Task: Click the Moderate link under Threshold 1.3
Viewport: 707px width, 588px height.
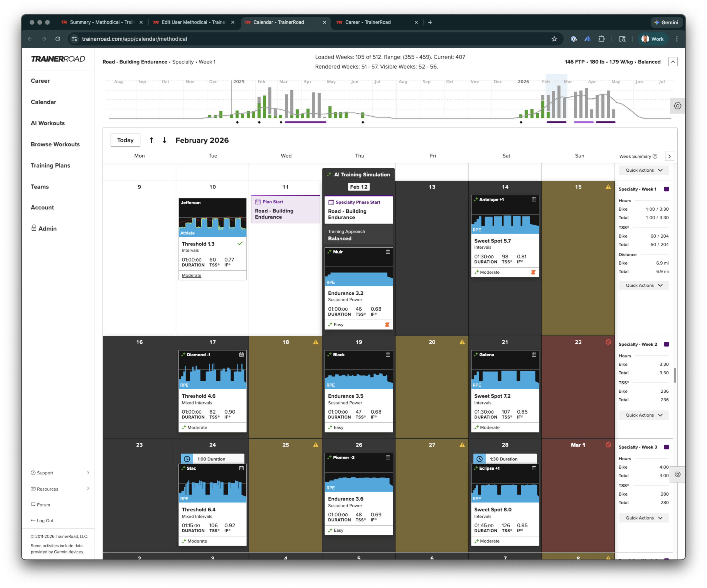Action: (191, 275)
